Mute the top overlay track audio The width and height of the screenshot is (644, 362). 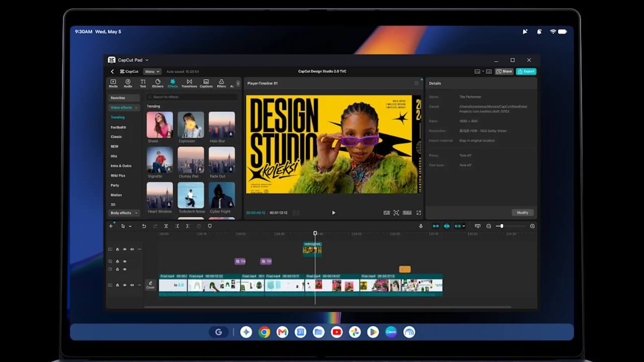click(132, 249)
